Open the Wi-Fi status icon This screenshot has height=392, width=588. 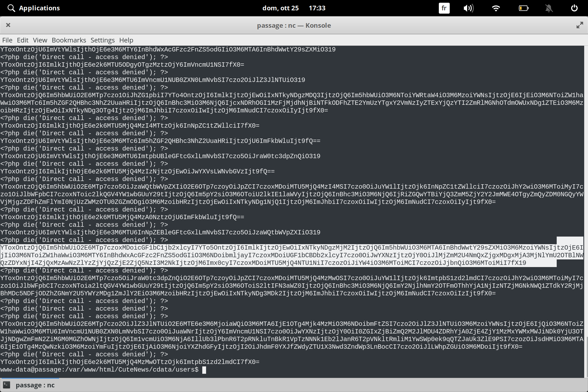pos(496,8)
